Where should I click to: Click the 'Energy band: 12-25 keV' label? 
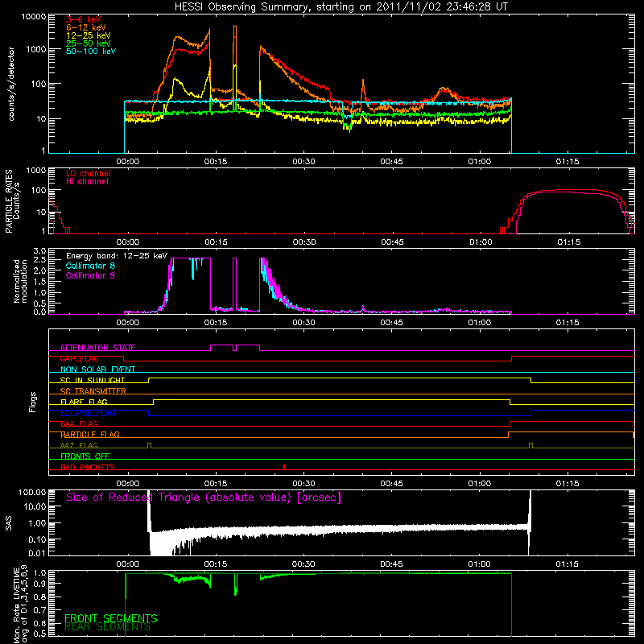click(117, 256)
